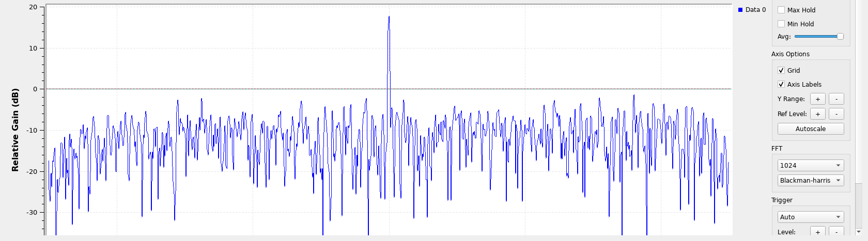
Task: Increase Y Range with plus button
Action: point(817,99)
